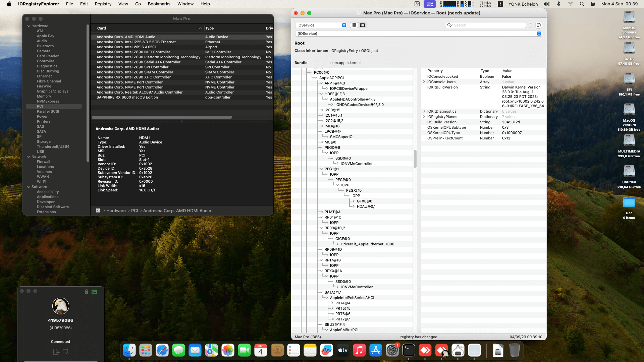Viewport: 644px width, 362px height.
Task: Click the search magnifier options icon
Action: [x=450, y=25]
